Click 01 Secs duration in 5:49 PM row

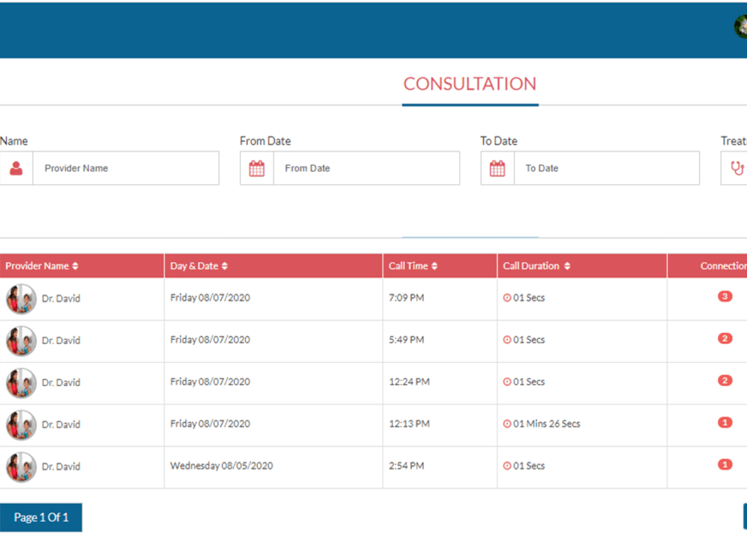(529, 340)
